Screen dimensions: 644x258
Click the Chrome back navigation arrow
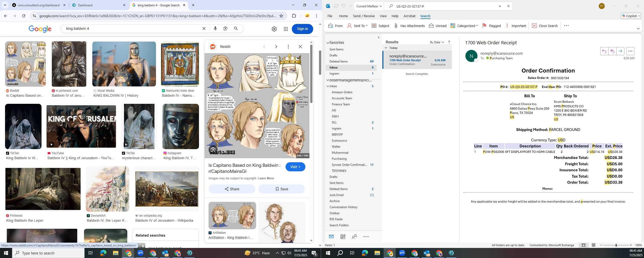(x=6, y=16)
